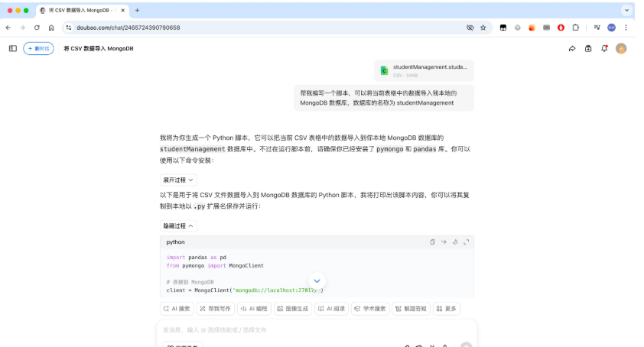Close the 将 CSV 数据导入 MongoDB tab
Screen dimensions: 644x347
click(x=122, y=11)
